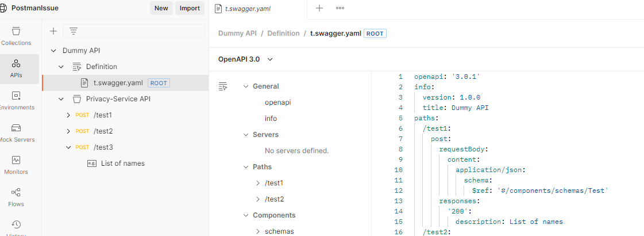Click the 'No servers defined.' text
The height and width of the screenshot is (236, 644).
point(296,151)
